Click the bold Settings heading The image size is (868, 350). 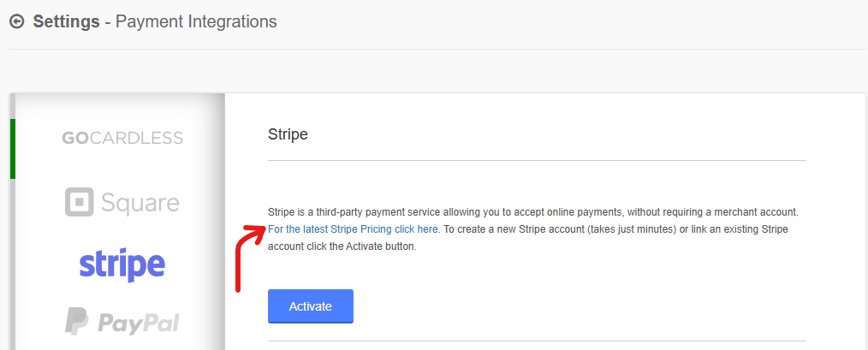point(67,21)
